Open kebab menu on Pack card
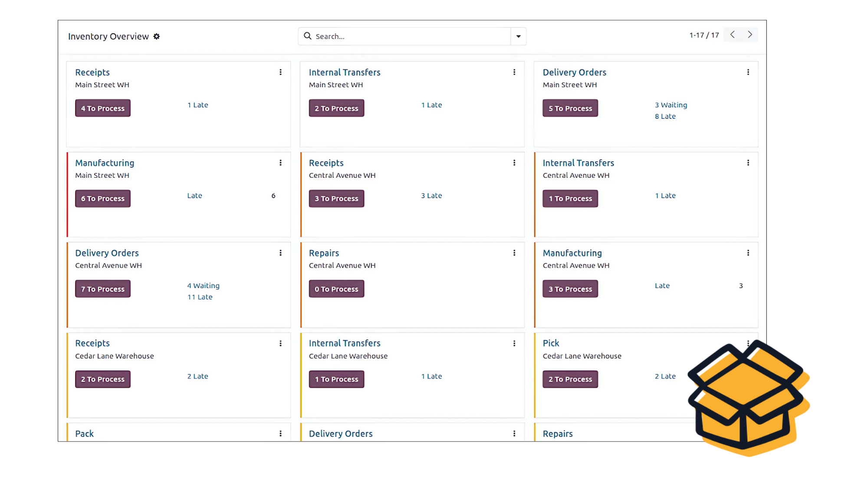 coord(280,433)
